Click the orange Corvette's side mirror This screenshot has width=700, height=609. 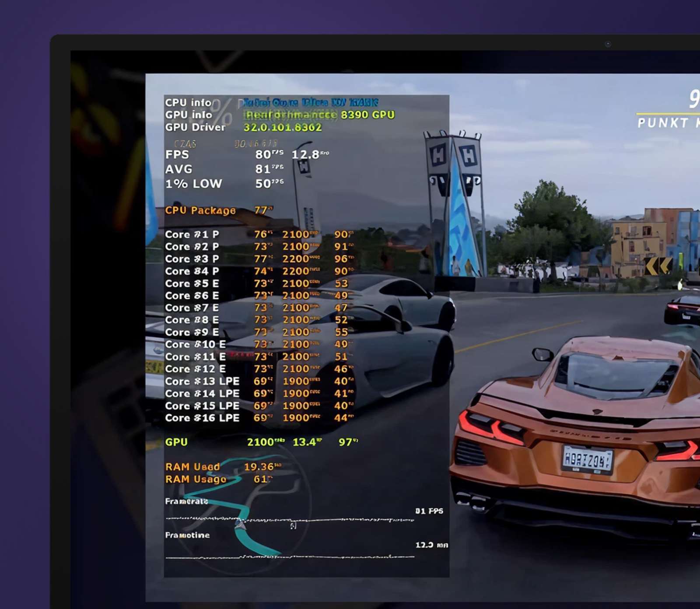point(543,353)
